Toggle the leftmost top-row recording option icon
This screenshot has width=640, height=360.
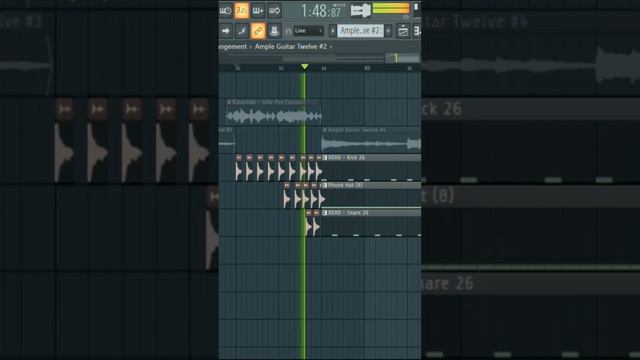225,11
